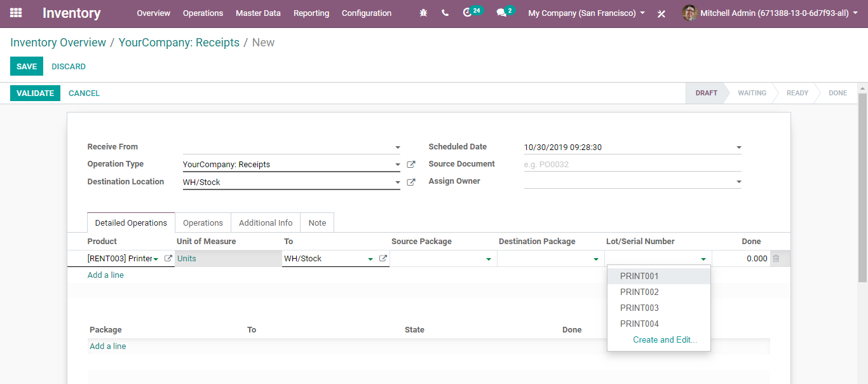Open the My Company (San Francisco) switcher
Screen dimensions: 868x384
pos(587,13)
